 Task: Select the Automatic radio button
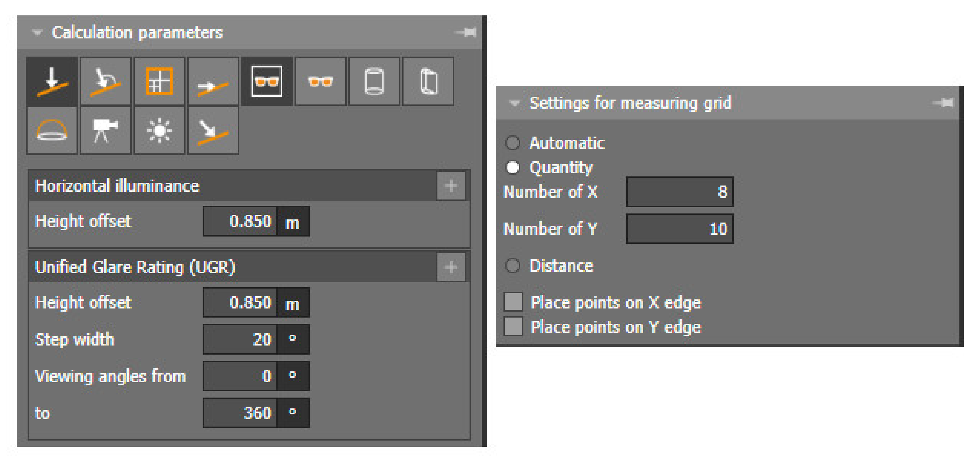tap(513, 143)
